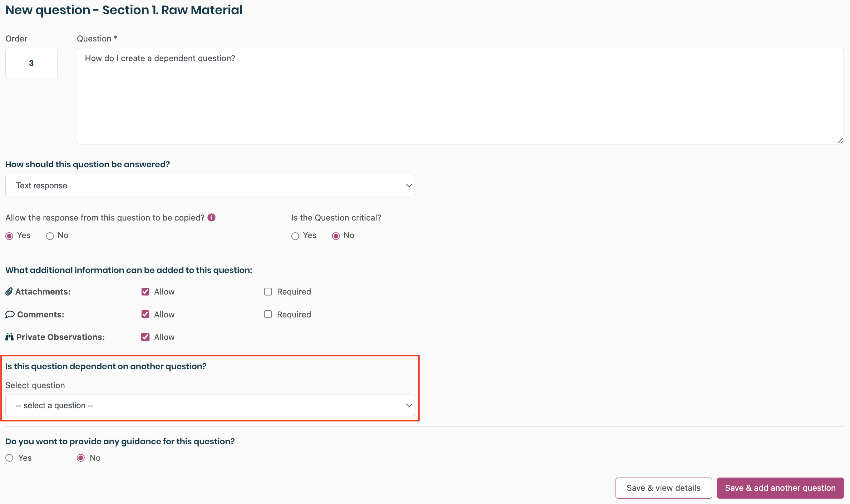Select Yes for Is the Question critical
The width and height of the screenshot is (850, 504).
[295, 236]
